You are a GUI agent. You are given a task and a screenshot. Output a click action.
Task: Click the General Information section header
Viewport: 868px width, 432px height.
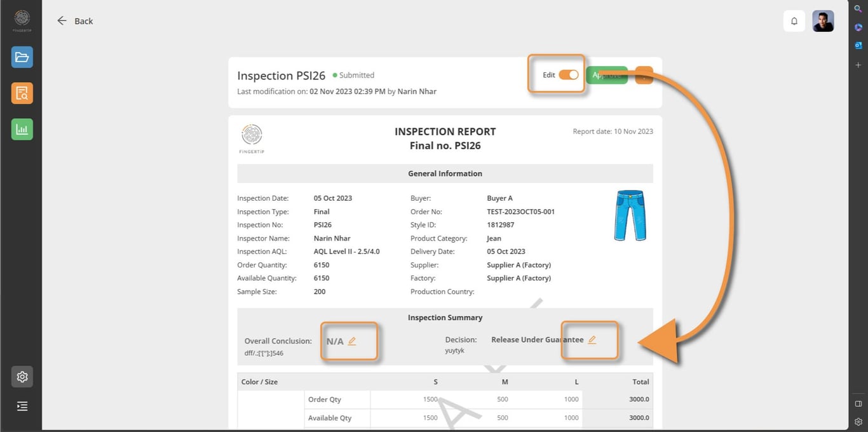point(445,173)
